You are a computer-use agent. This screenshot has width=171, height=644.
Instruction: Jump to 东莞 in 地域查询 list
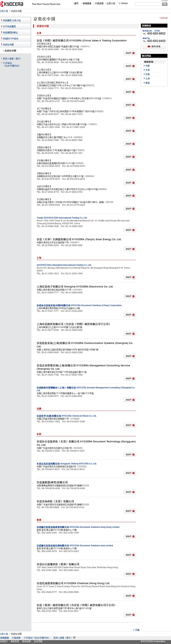147,74
